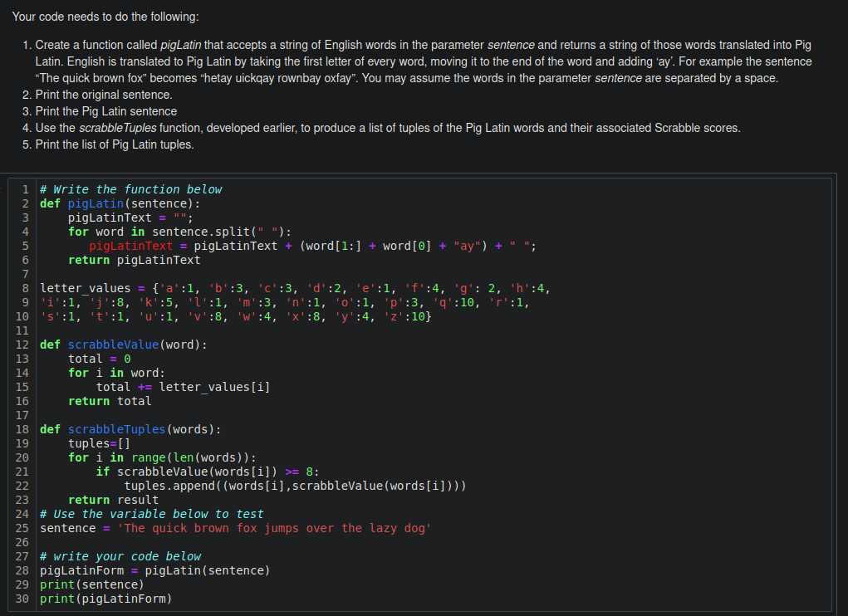Click 'total += letter_values[i]' line
The width and height of the screenshot is (848, 616).
click(184, 387)
